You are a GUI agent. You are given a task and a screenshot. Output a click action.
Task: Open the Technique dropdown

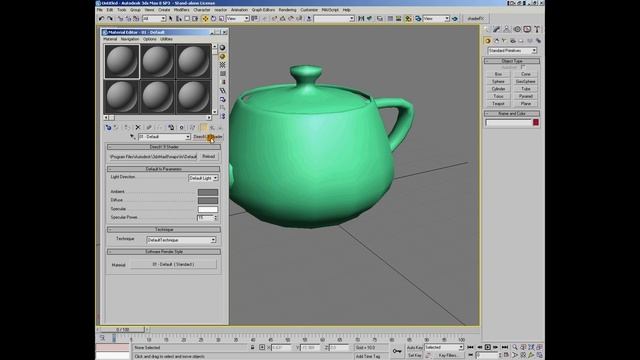point(181,240)
